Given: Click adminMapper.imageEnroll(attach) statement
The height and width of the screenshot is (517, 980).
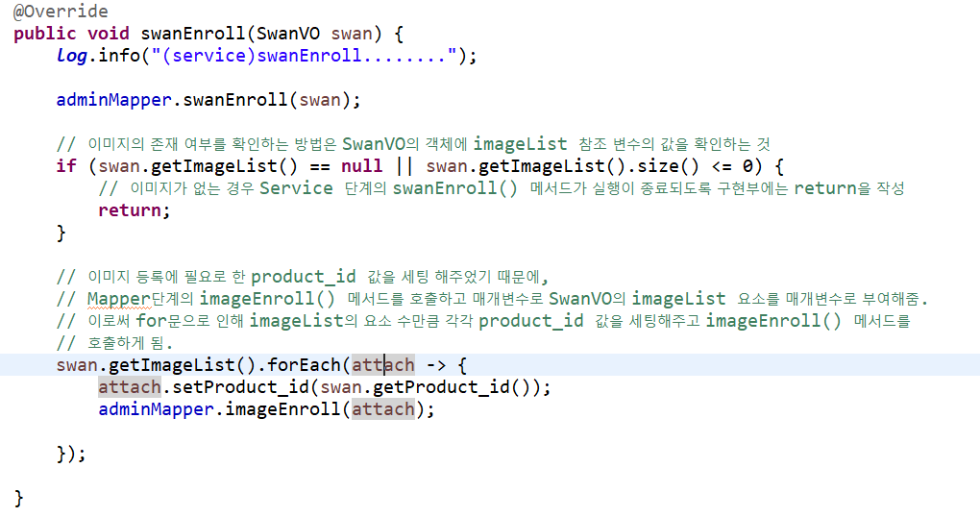Looking at the screenshot, I should 266,409.
